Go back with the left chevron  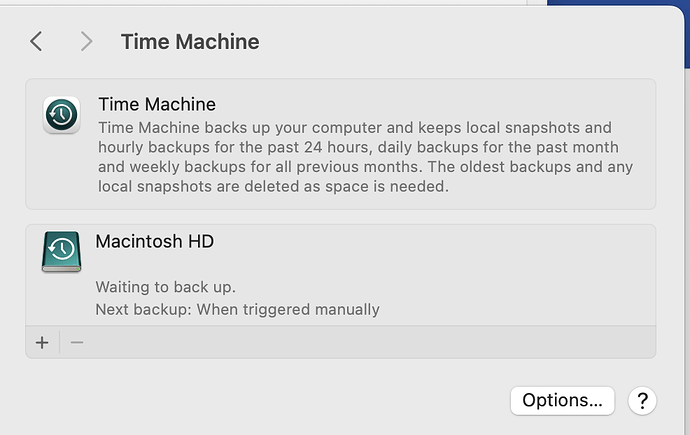tap(36, 41)
